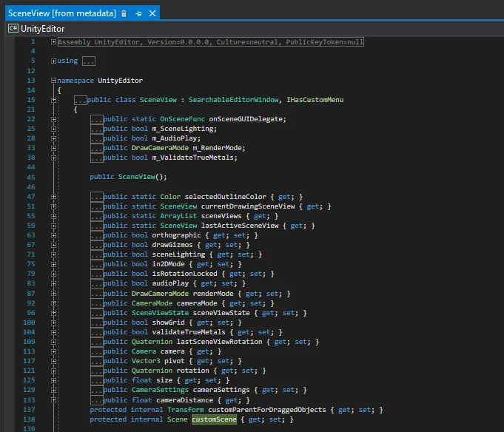Viewport: 504px width, 432px height.
Task: Pin the SceneView [from metadata] tab
Action: point(138,13)
